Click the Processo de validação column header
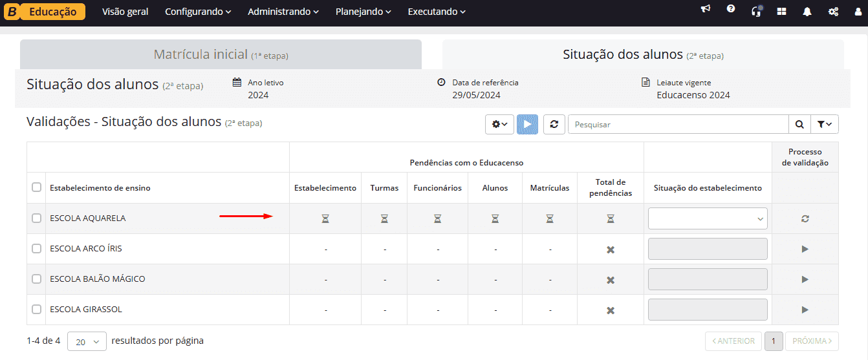The width and height of the screenshot is (868, 360). point(805,157)
